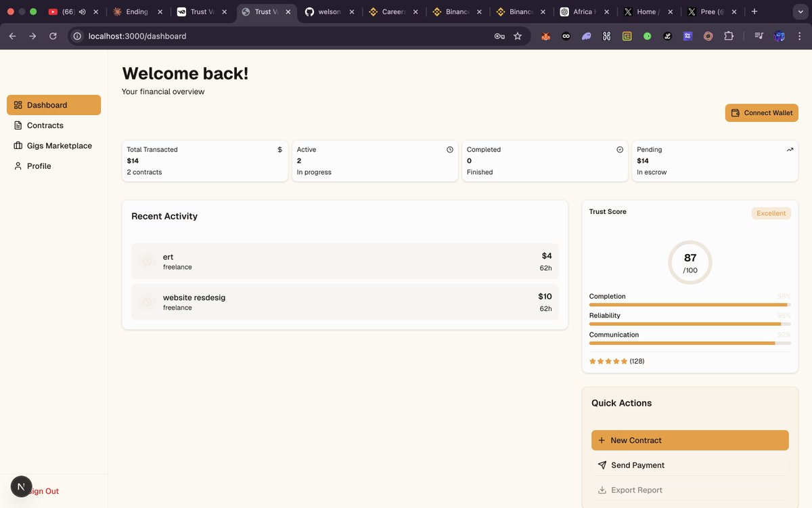Open the website resdesig activity row
This screenshot has height=508, width=812.
pyautogui.click(x=345, y=302)
